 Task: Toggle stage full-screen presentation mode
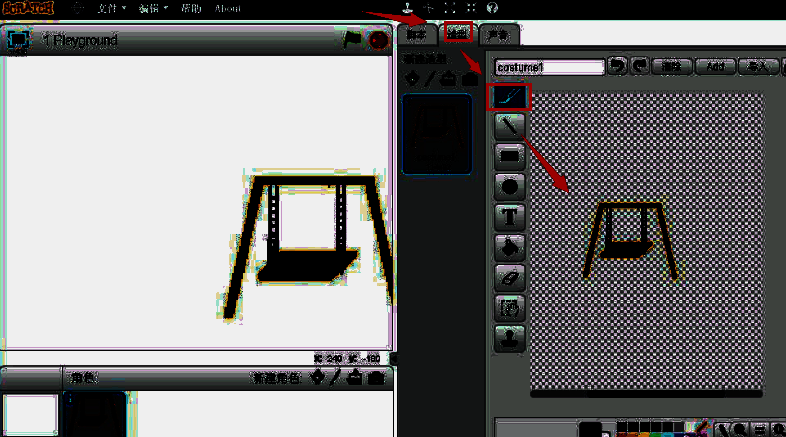pos(18,41)
